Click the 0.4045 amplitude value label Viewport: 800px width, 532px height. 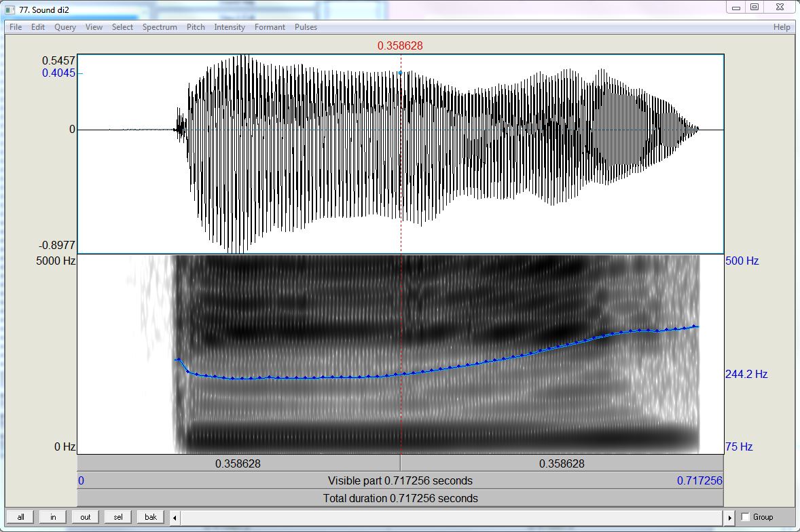58,73
